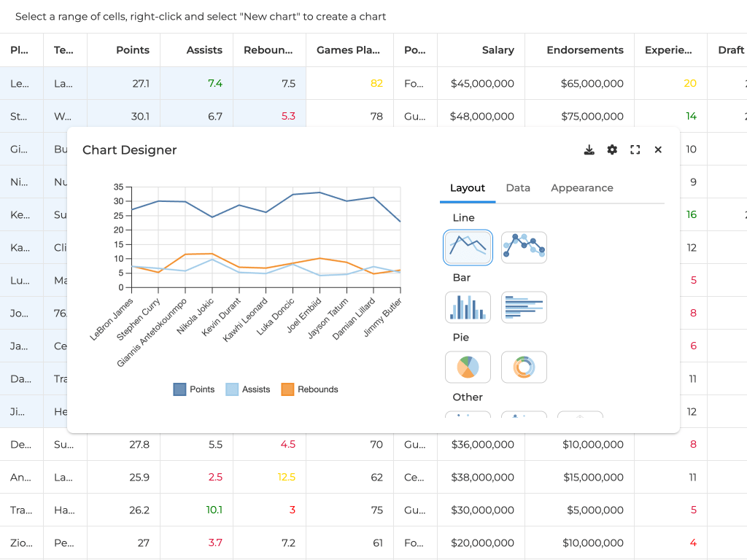Switch to the pie chart type

(468, 367)
